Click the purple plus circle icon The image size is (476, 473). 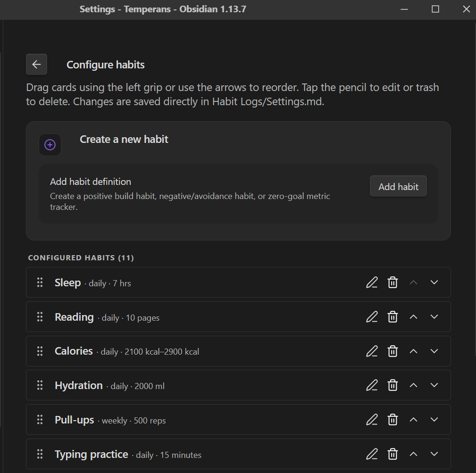click(50, 145)
